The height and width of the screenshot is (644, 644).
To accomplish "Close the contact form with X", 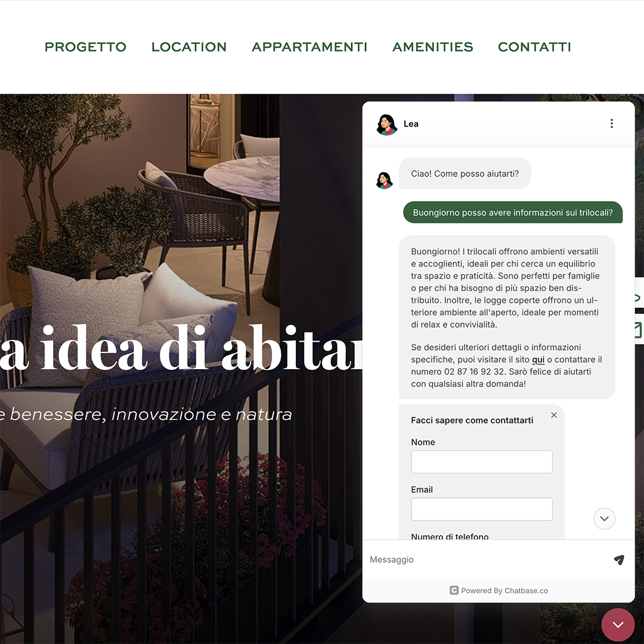I will coord(553,415).
